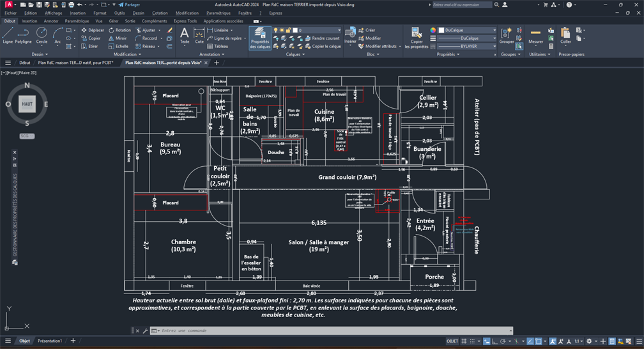The height and width of the screenshot is (349, 644).
Task: Toggle ortho mode in status bar
Action: 495,341
